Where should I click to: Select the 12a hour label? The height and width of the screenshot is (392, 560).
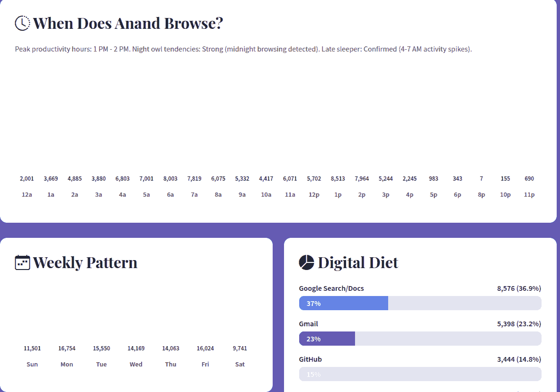click(x=27, y=194)
